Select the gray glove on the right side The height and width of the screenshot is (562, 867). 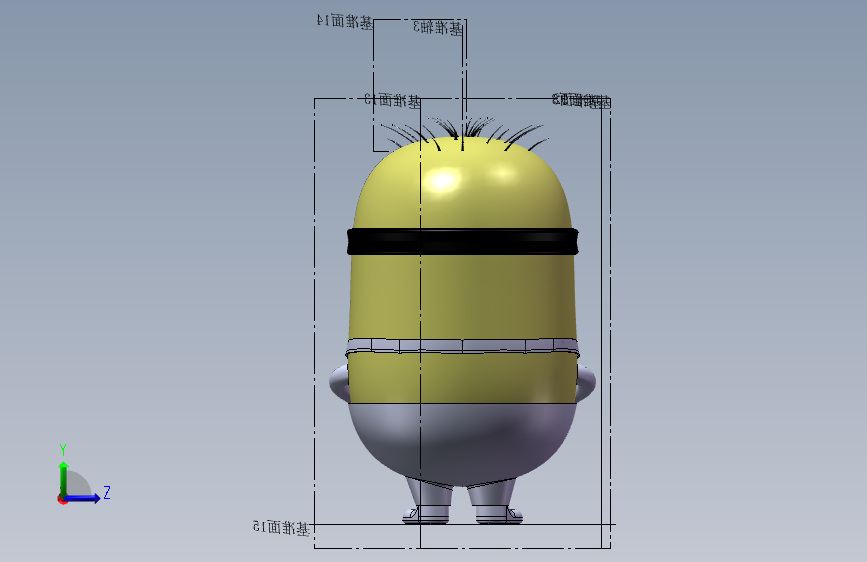click(x=586, y=382)
